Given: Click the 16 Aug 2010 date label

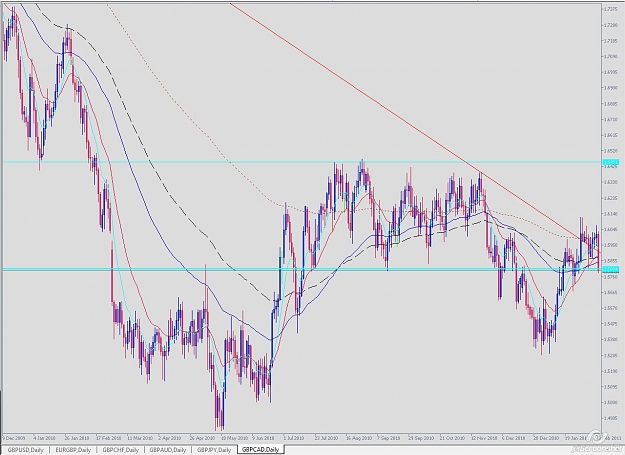Looking at the screenshot, I should [359, 438].
